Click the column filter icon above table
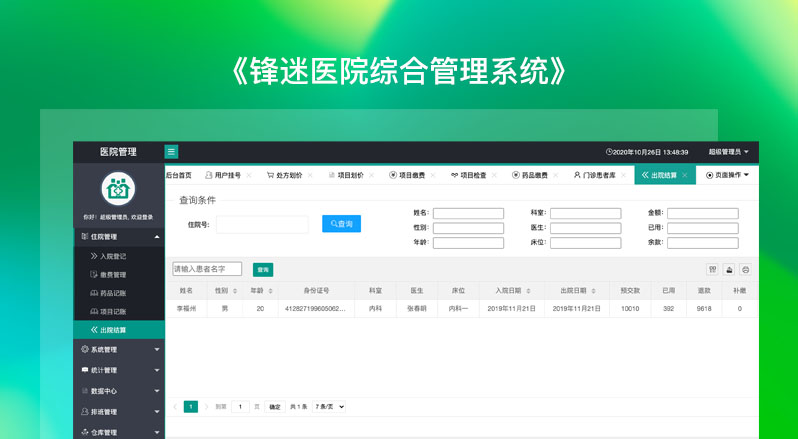The height and width of the screenshot is (439, 798). 713,269
